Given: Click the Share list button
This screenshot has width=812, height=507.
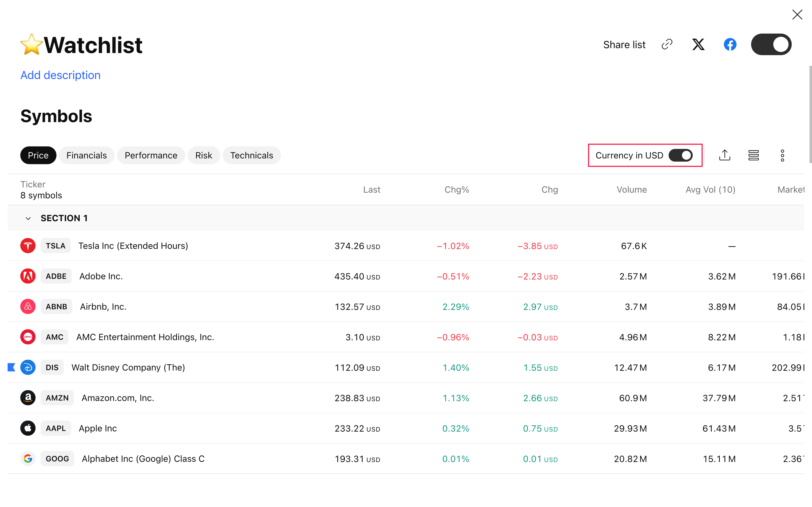Looking at the screenshot, I should tap(624, 44).
